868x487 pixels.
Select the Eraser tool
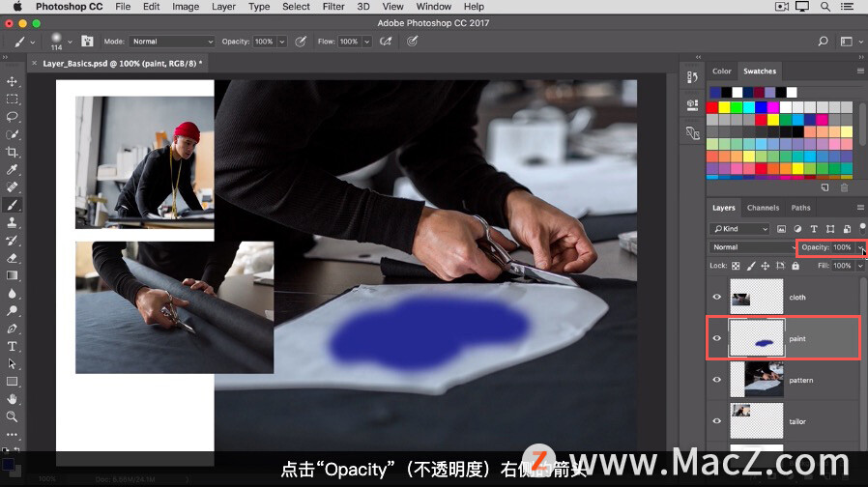[x=13, y=258]
